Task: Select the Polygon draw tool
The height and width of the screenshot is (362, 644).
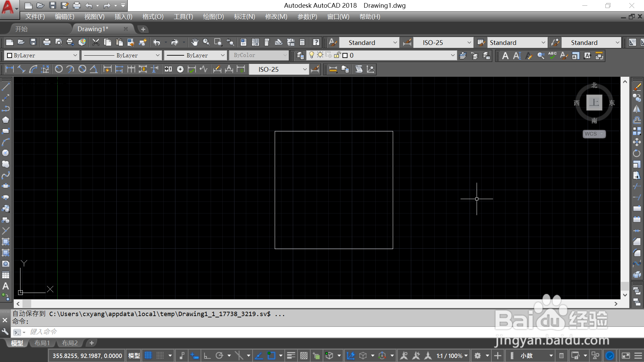Action: coord(6,120)
